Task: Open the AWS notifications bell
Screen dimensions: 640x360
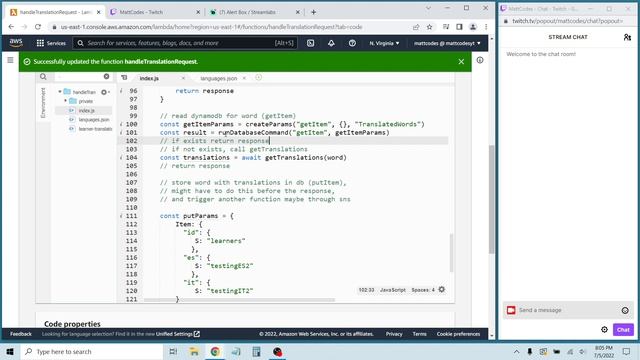Action: tap(331, 43)
